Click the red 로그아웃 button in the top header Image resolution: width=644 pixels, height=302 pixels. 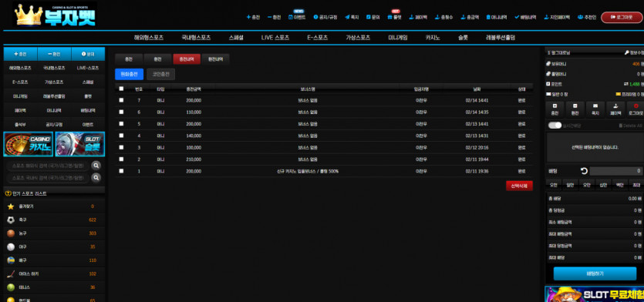tap(622, 17)
